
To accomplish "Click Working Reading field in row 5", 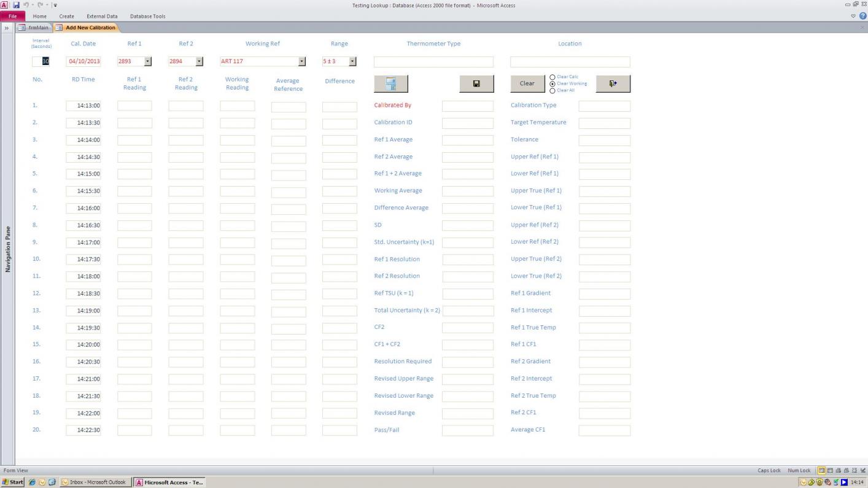I will (x=238, y=174).
